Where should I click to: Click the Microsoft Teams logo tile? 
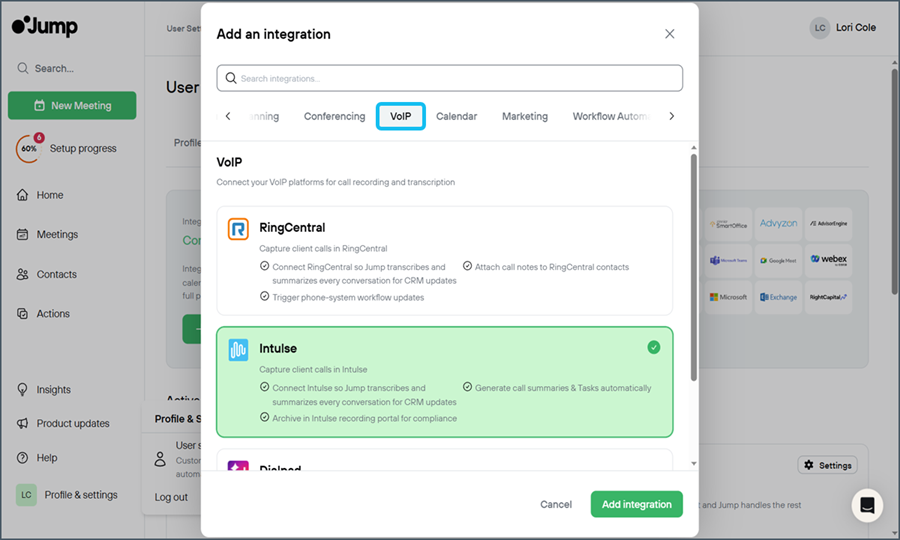click(728, 261)
